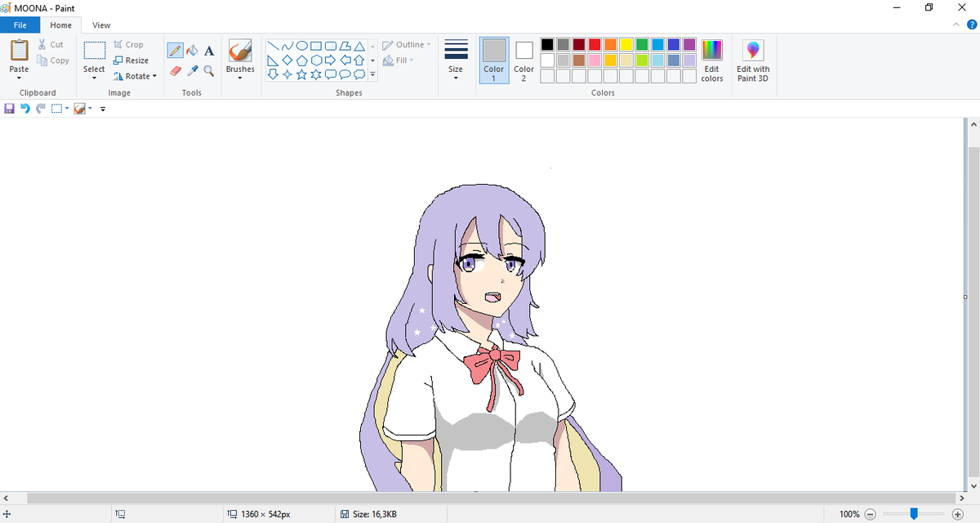The width and height of the screenshot is (980, 523).
Task: Redo from the Quick Access toolbar
Action: (39, 108)
